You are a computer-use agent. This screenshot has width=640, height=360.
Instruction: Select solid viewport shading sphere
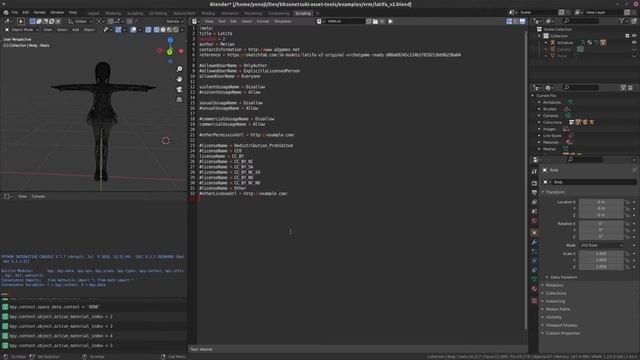(163, 30)
